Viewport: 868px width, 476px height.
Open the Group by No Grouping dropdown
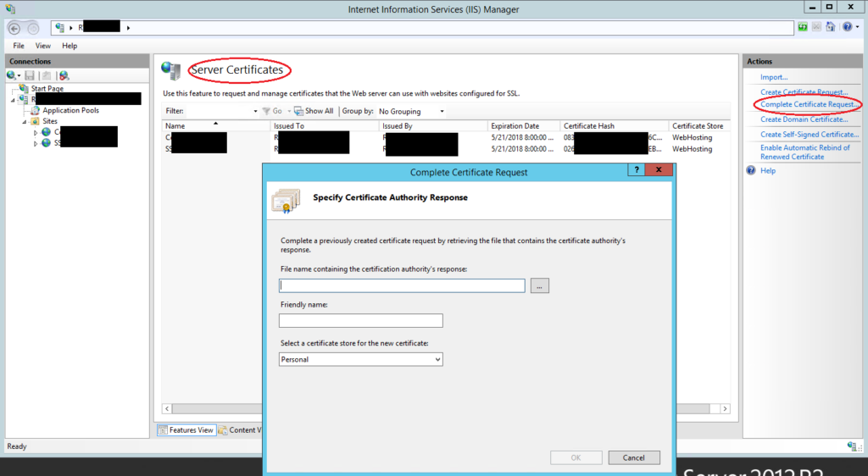411,111
